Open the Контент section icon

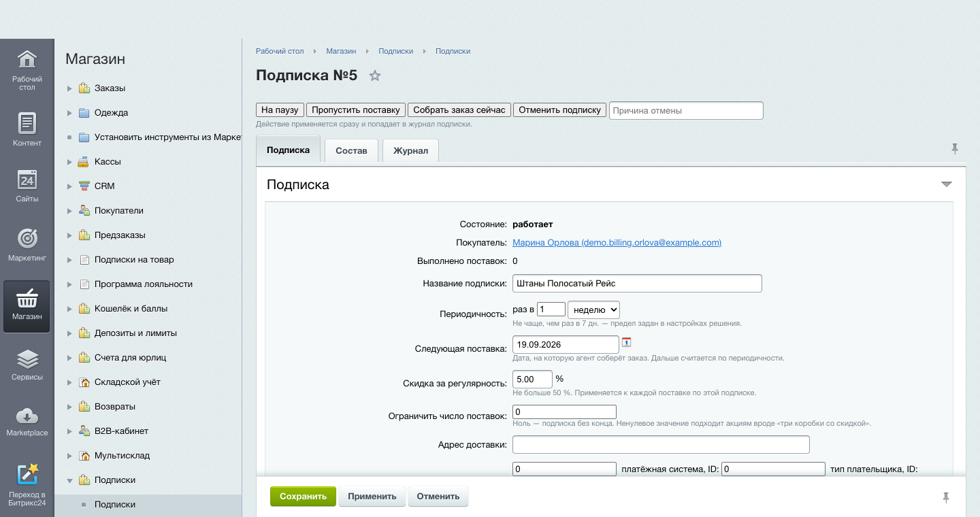point(27,123)
